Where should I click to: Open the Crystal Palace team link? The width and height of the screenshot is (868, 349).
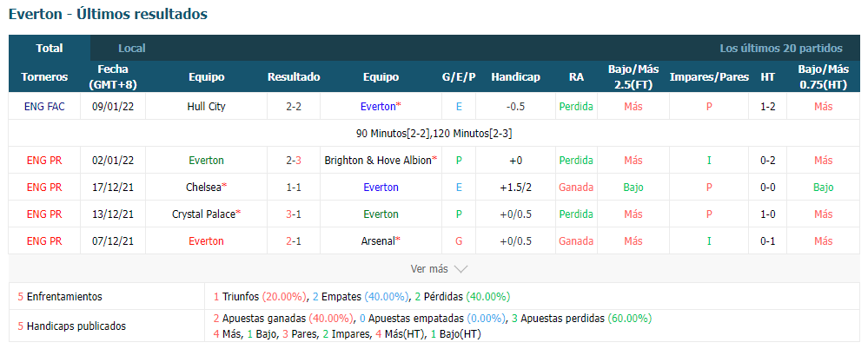203,214
